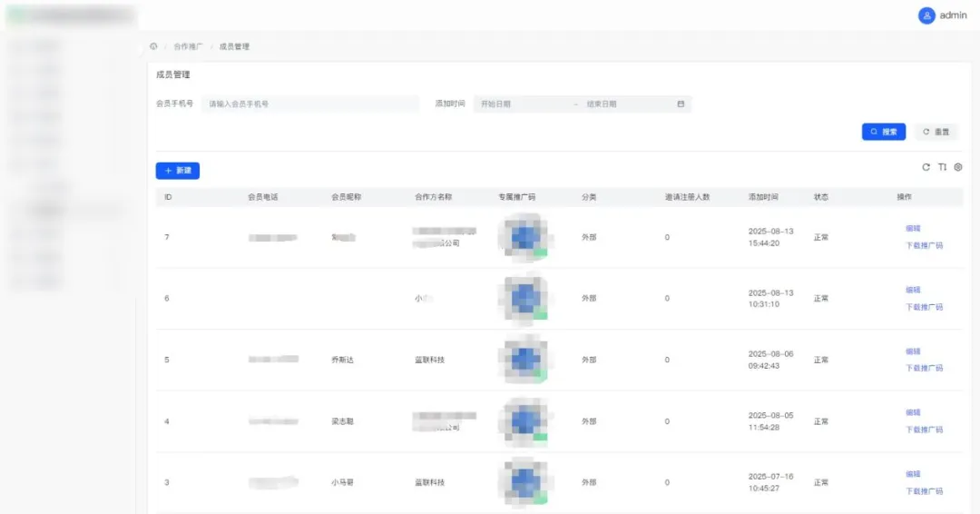
Task: Open the admin user dropdown
Action: pos(952,15)
